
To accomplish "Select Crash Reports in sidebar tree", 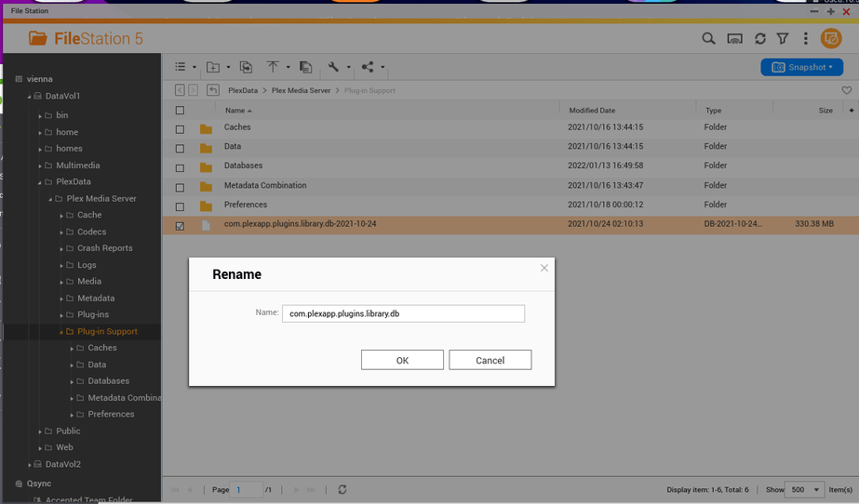I will click(104, 248).
